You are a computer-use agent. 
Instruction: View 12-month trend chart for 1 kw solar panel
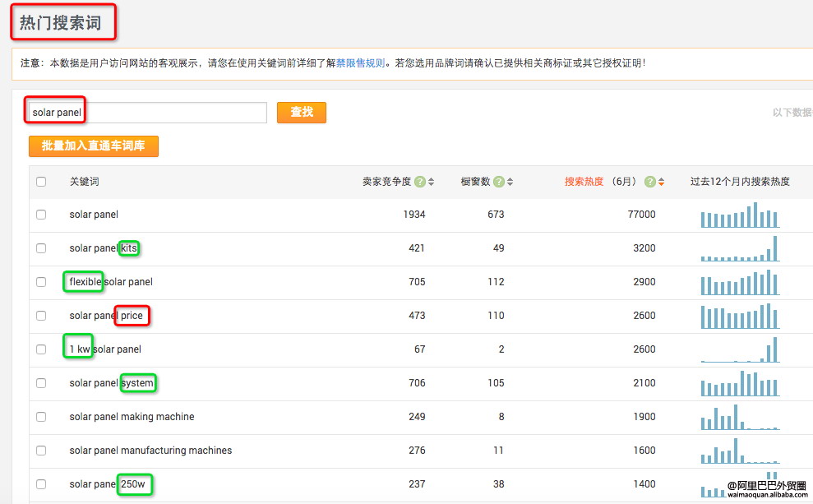point(739,349)
